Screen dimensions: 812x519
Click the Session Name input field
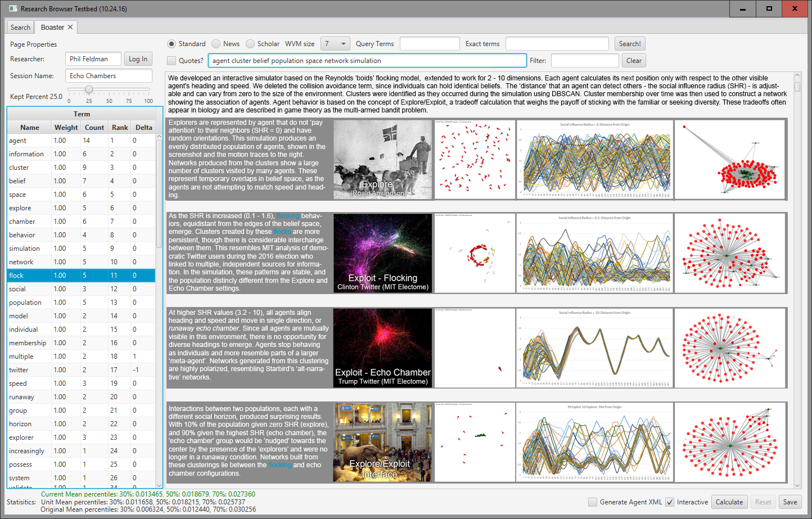[x=109, y=76]
